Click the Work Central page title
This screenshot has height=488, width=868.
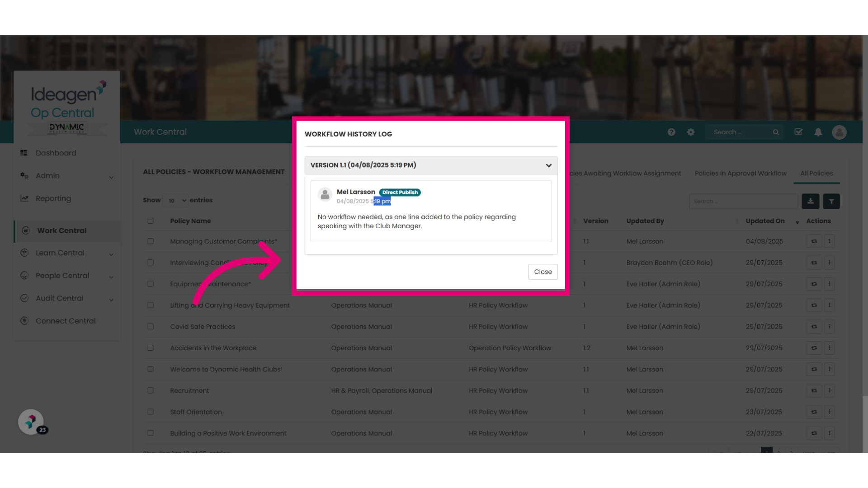[x=160, y=132]
